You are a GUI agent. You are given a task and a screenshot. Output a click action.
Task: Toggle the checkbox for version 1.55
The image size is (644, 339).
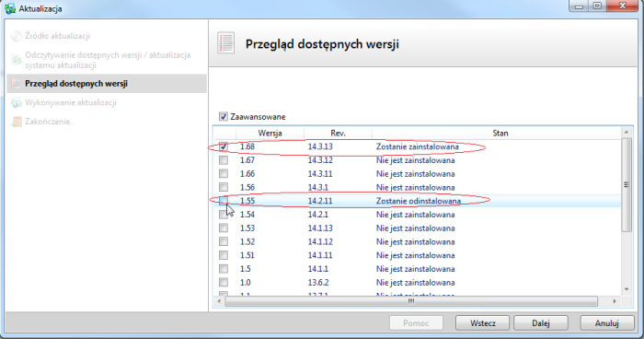coord(224,201)
